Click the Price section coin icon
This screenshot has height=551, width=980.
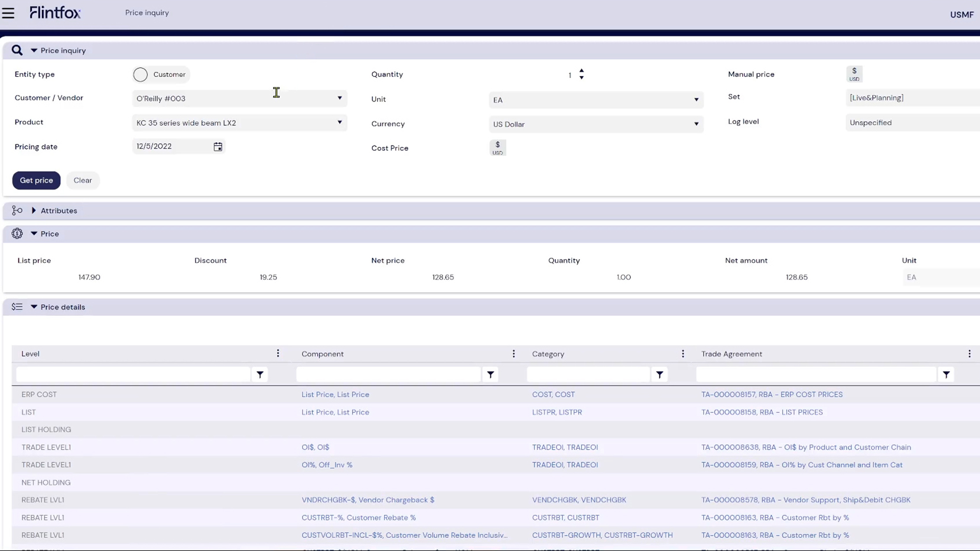point(17,233)
